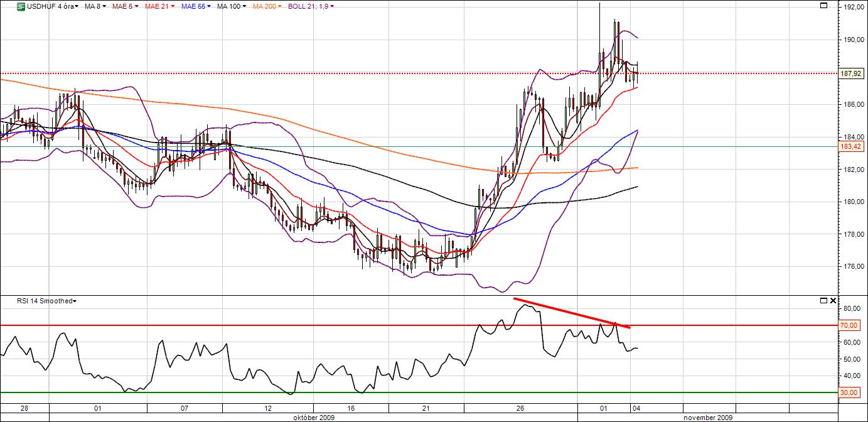Click the 21 date label on the time axis

pyautogui.click(x=426, y=409)
